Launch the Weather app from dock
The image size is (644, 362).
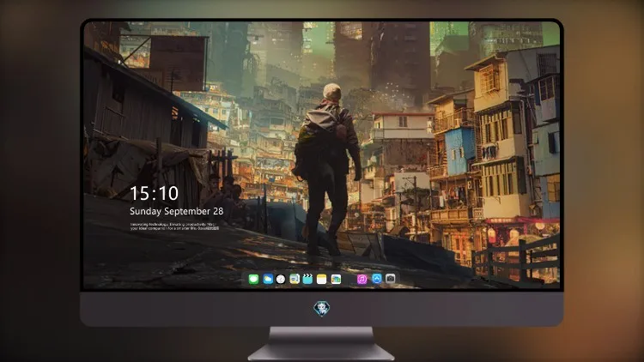(x=267, y=279)
